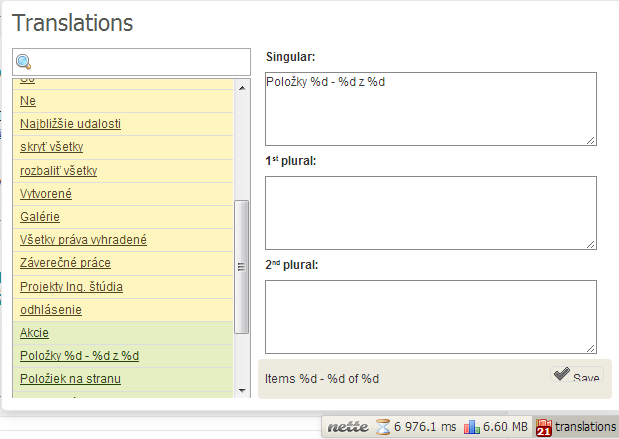Open the 'Položiek na stranu' translation
The height and width of the screenshot is (439, 619).
click(70, 379)
